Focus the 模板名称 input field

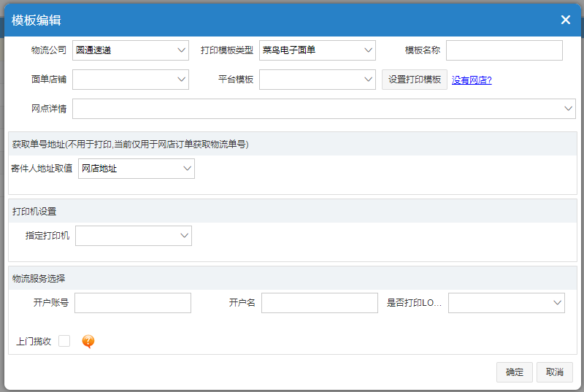(504, 50)
